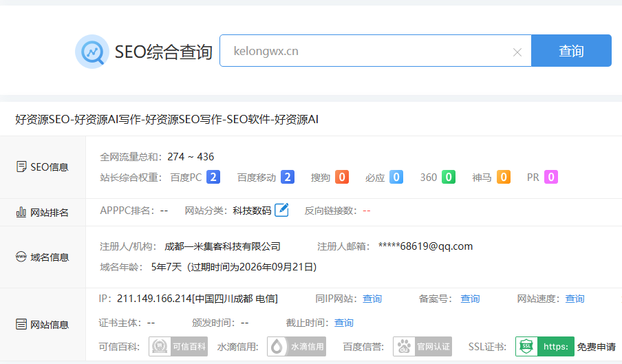Click the 360 weight badge 0
The image size is (622, 364).
(x=449, y=178)
